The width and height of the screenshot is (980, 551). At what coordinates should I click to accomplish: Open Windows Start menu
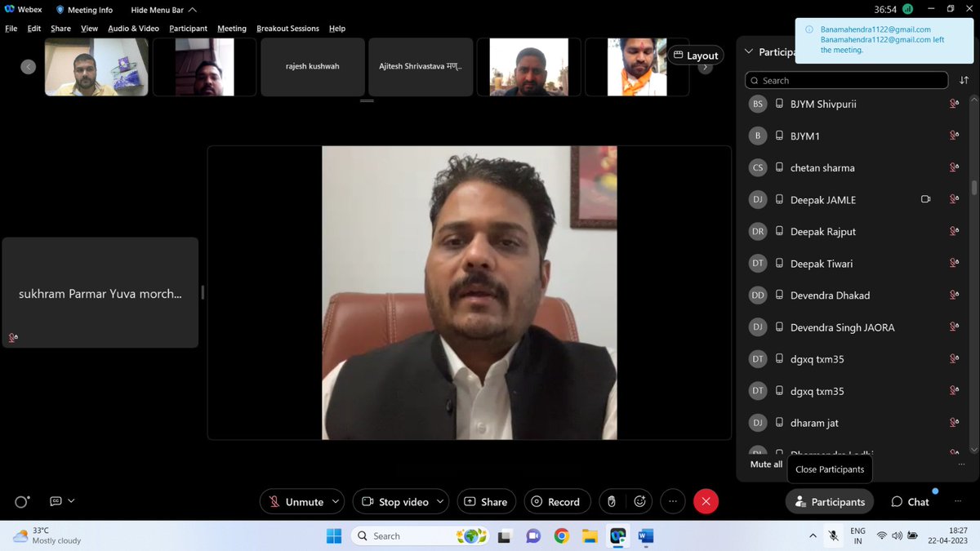point(334,535)
